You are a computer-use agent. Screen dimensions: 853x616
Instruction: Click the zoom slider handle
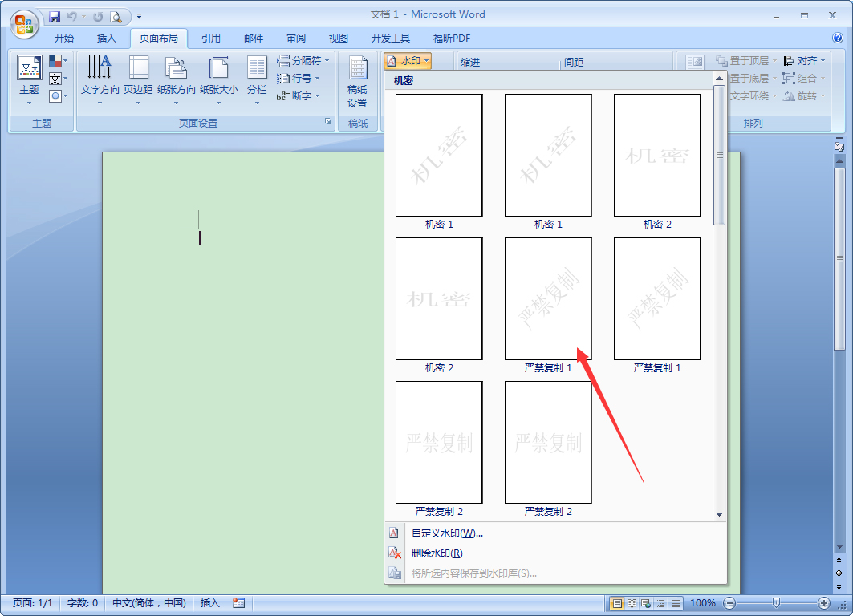click(x=776, y=602)
